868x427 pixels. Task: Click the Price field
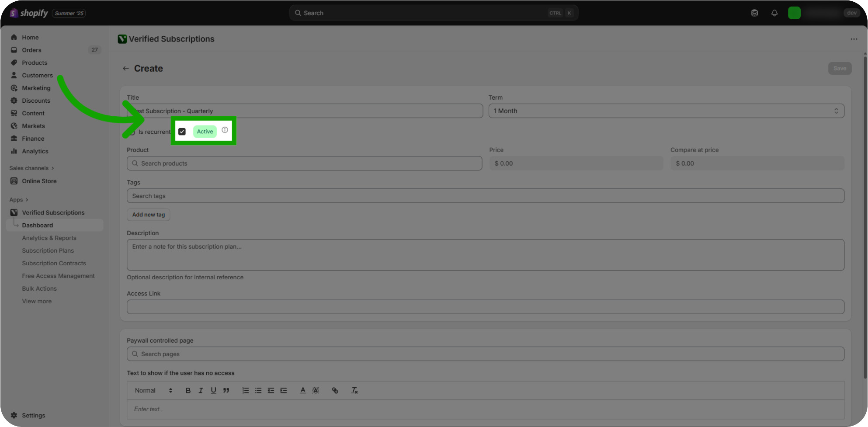(x=576, y=163)
